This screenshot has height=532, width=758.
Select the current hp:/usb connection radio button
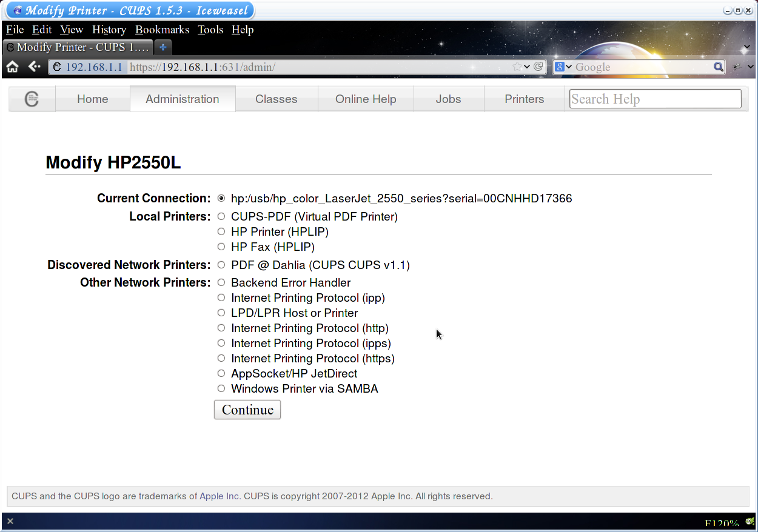coord(221,198)
